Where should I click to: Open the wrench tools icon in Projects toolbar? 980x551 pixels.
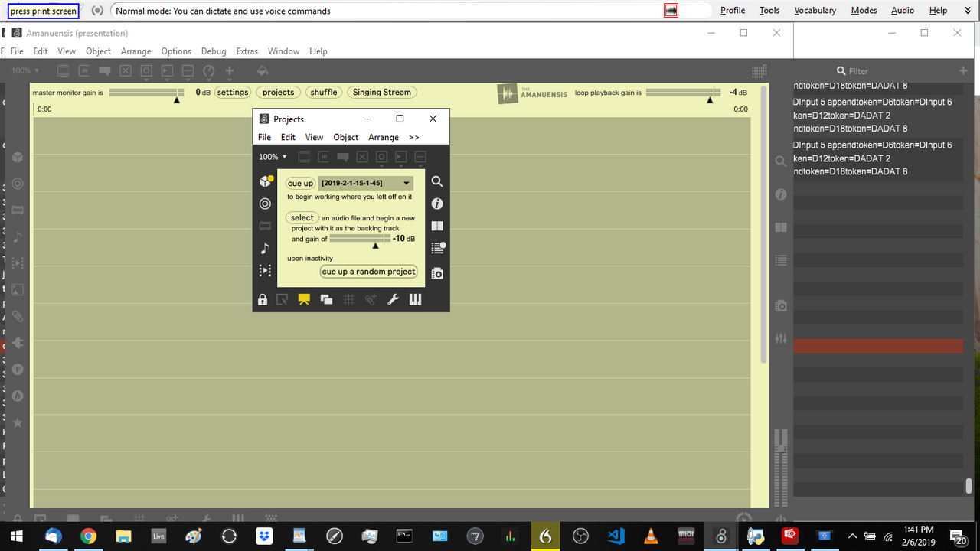[393, 299]
